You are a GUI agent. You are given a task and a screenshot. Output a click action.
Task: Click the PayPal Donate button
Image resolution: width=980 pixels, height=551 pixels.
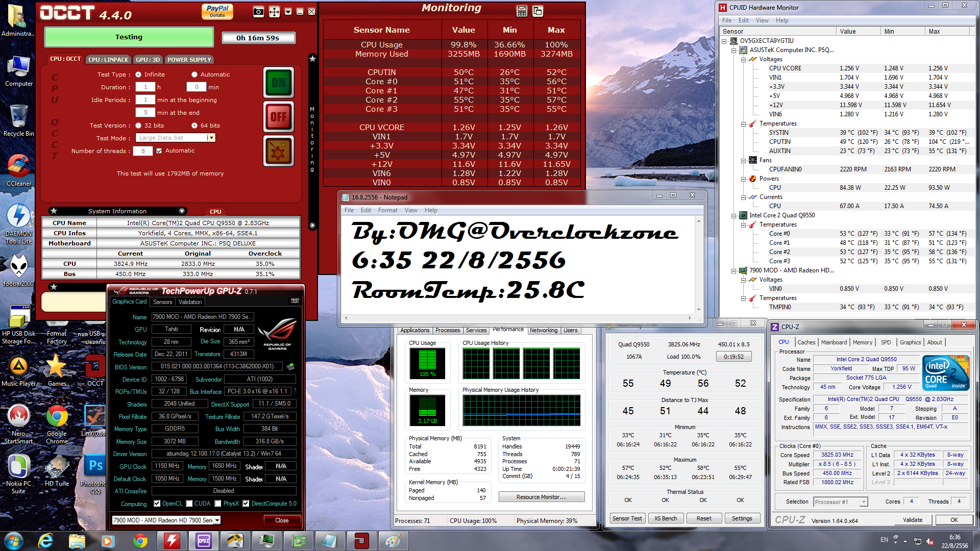point(217,11)
